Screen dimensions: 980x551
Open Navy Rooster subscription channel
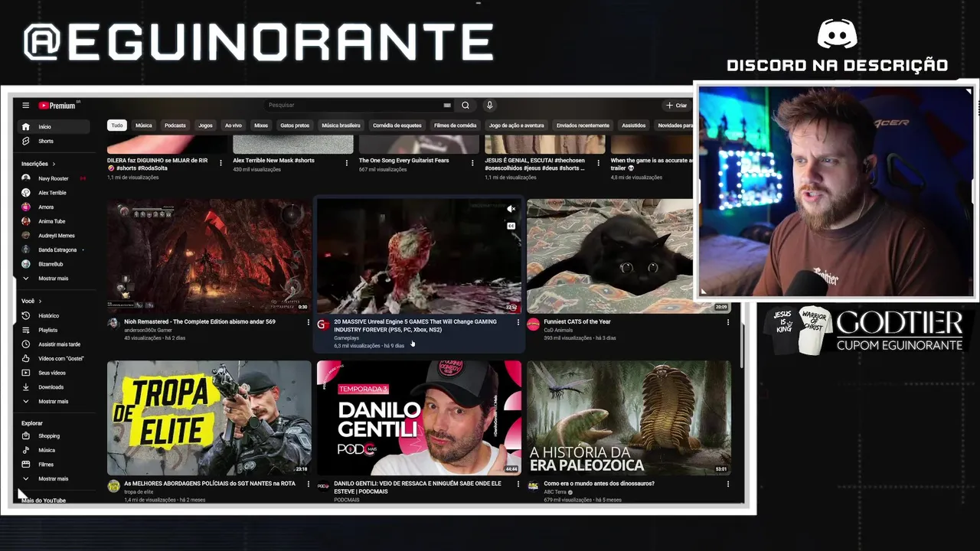54,178
